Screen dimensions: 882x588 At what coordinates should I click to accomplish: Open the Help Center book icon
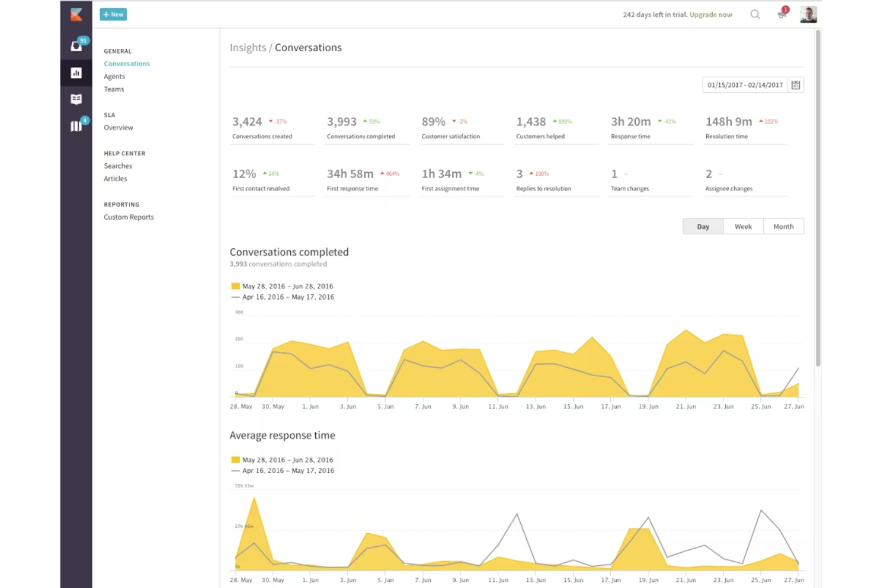[76, 99]
